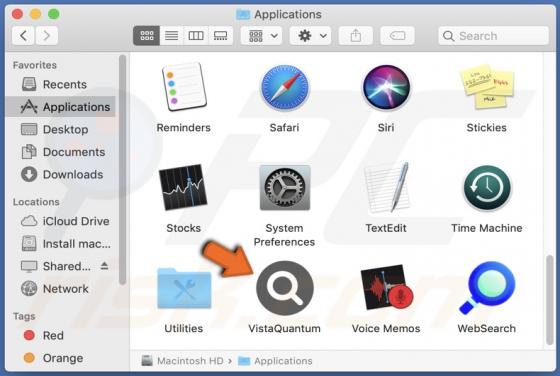The image size is (560, 376).
Task: Click the WebSearch name label
Action: [487, 329]
